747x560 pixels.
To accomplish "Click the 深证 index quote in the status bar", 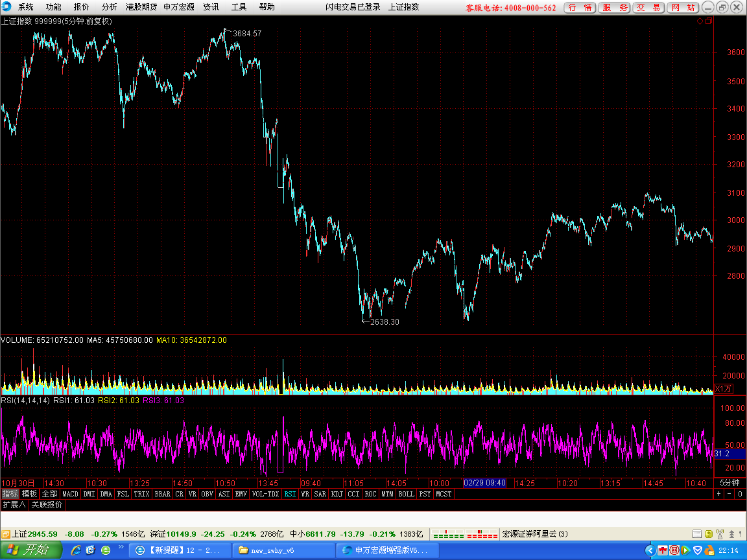I will point(217,534).
